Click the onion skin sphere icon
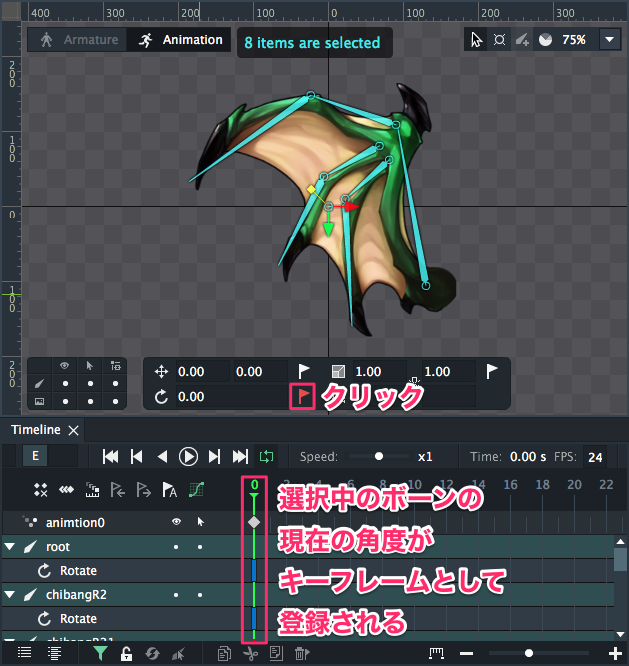Image resolution: width=629 pixels, height=666 pixels. (545, 40)
